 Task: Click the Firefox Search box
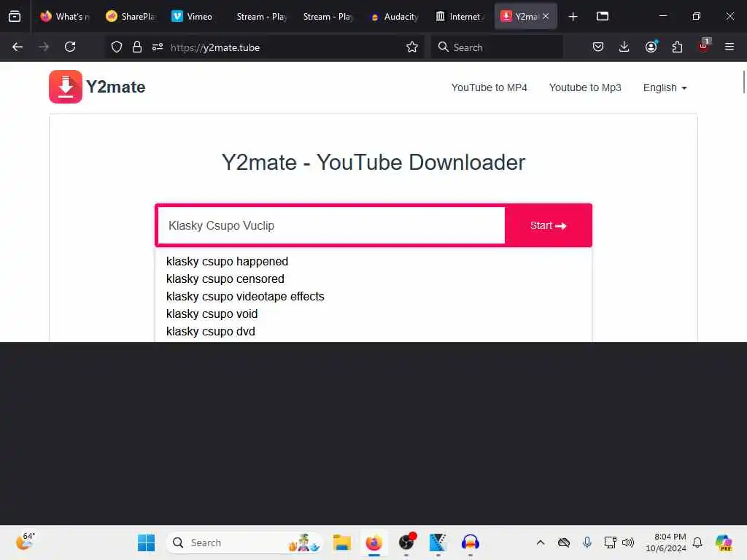497,47
